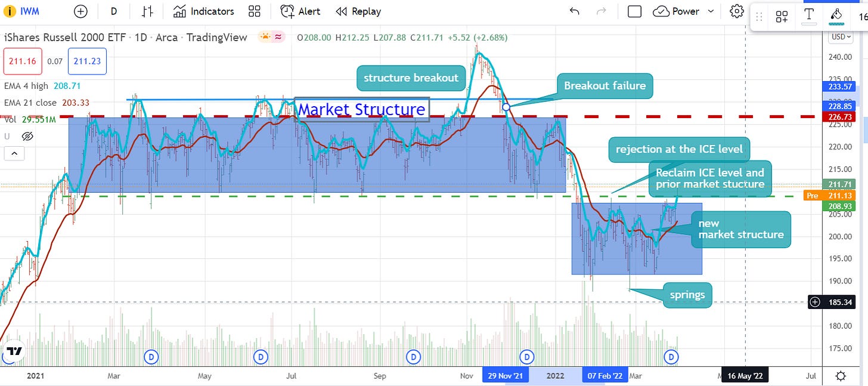Add a compare symbol with the plus icon

point(80,11)
